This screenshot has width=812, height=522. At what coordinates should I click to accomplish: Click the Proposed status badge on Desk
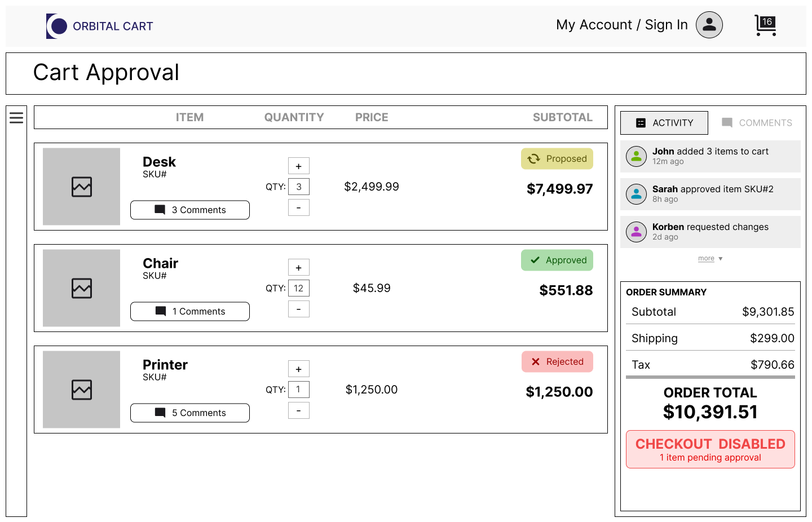(557, 159)
